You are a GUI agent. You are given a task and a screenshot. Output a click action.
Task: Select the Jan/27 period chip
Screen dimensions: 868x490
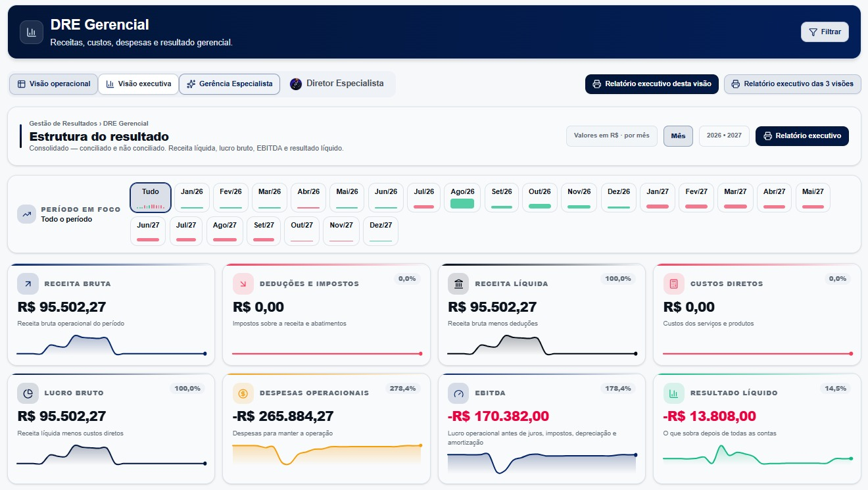pyautogui.click(x=658, y=197)
